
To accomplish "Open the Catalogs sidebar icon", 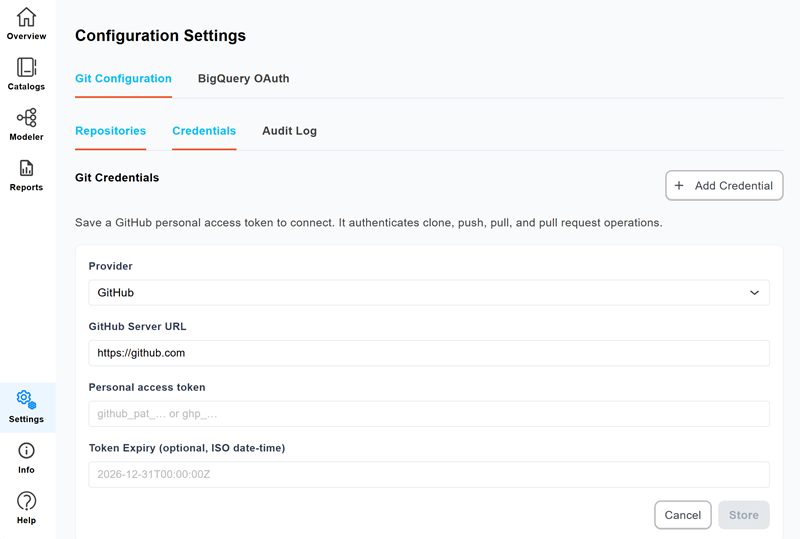I will pos(27,67).
